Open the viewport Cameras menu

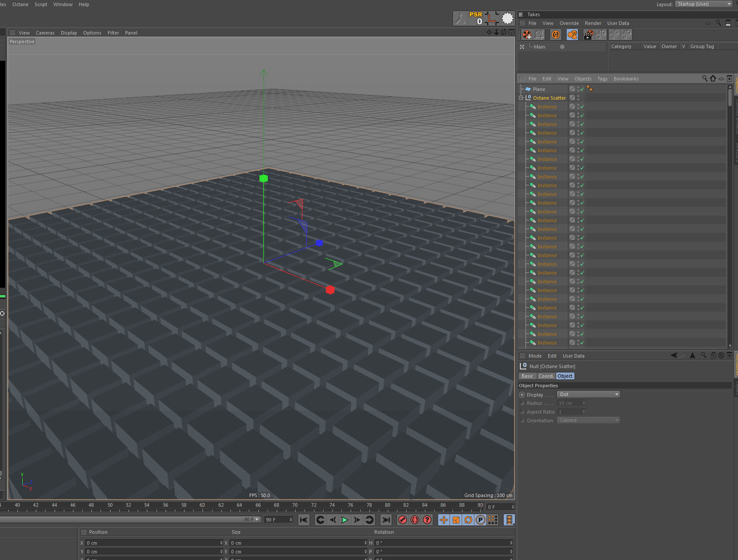(45, 33)
